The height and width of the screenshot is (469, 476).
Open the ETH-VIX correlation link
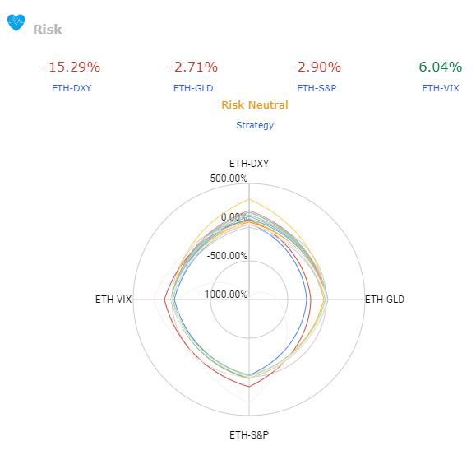pos(441,88)
